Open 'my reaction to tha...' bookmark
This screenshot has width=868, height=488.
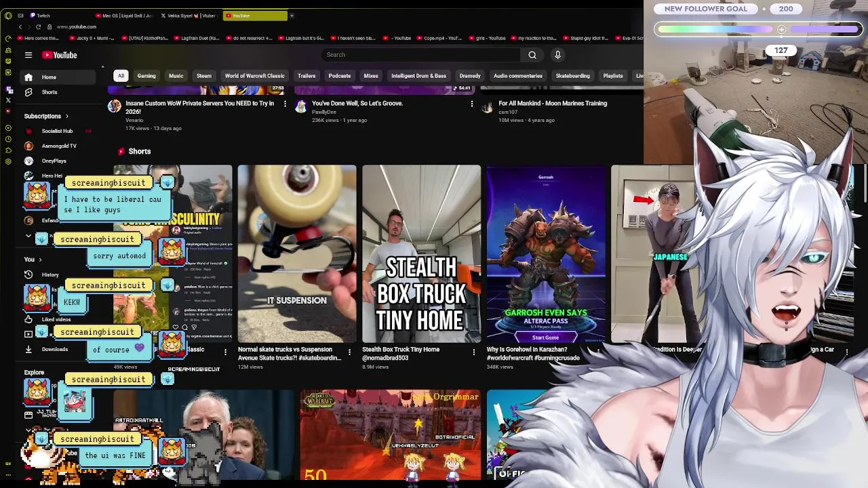point(534,39)
